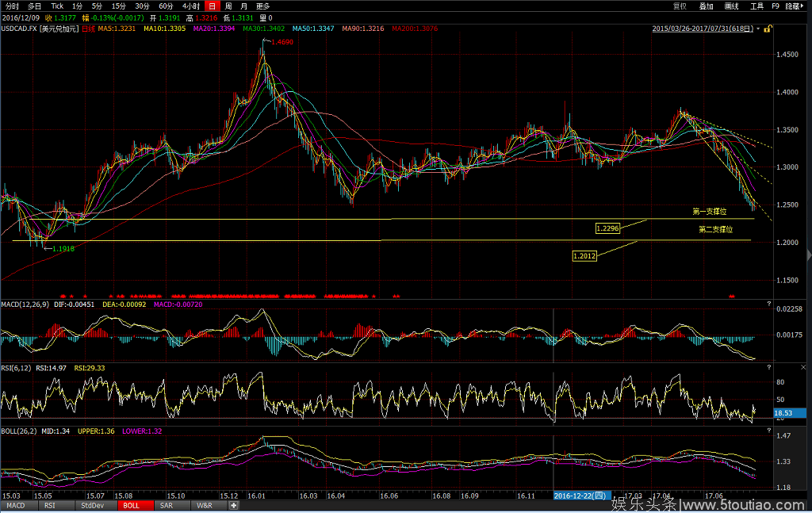The height and width of the screenshot is (513, 812).
Task: Click the MA20:1.3394 legend
Action: click(x=214, y=29)
